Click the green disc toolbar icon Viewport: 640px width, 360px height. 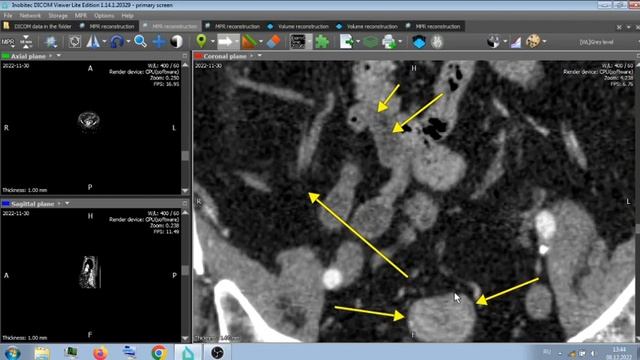pos(371,42)
